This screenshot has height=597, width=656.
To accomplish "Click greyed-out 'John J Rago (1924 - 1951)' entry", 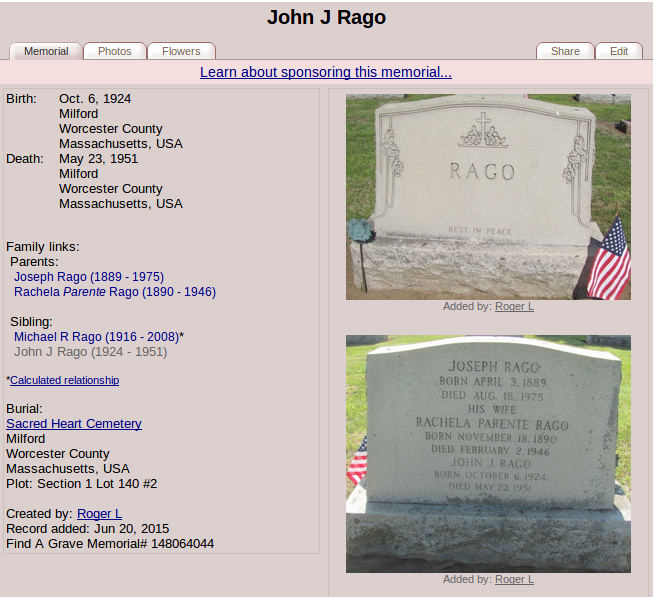I will (91, 352).
